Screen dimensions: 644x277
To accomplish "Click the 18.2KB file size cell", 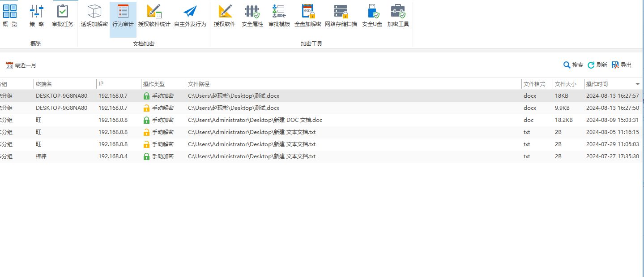I will [x=564, y=120].
